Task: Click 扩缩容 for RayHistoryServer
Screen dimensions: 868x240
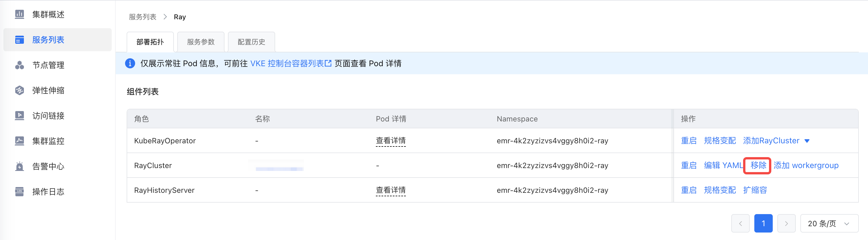Action: click(x=755, y=190)
